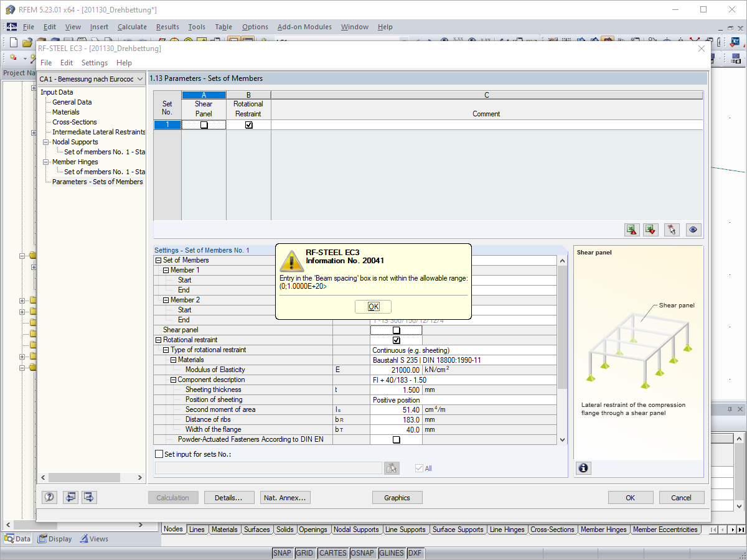This screenshot has width=747, height=560.
Task: Collapse the Rotational restraint section
Action: (x=158, y=340)
